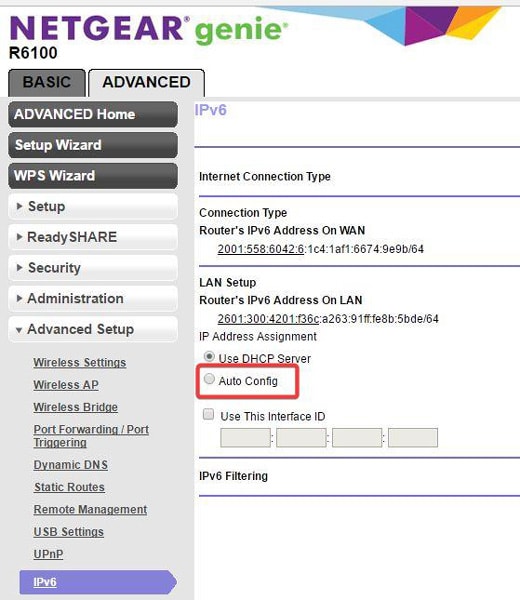Open ADVANCED Home page
This screenshot has height=600, width=520.
pyautogui.click(x=93, y=114)
